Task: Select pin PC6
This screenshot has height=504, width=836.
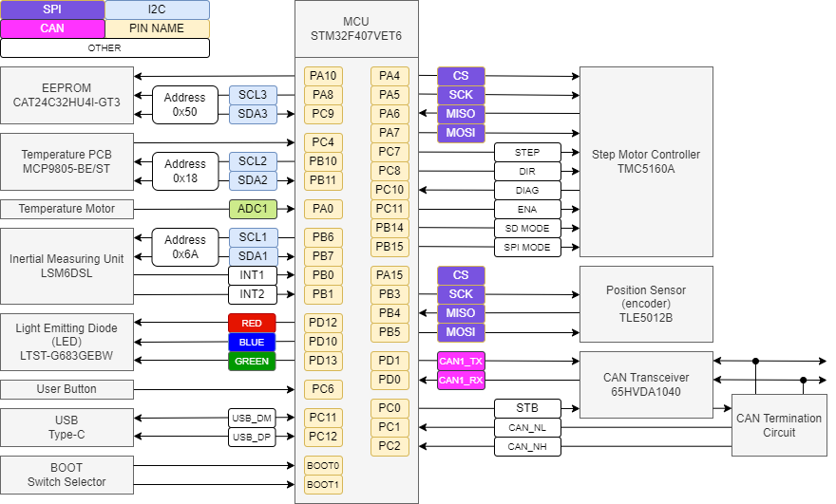Action: [x=323, y=389]
